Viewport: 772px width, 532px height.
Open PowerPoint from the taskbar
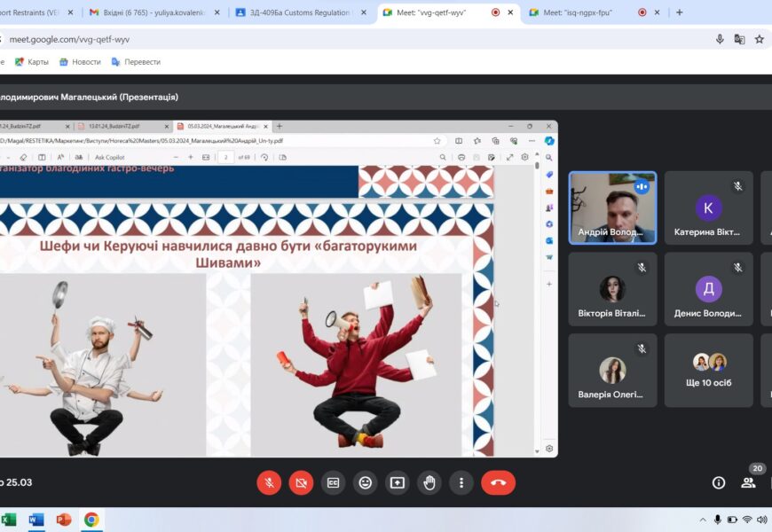tap(63, 520)
